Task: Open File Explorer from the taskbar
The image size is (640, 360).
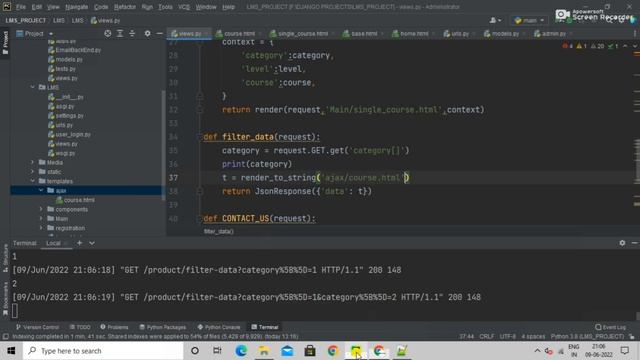Action: pyautogui.click(x=264, y=351)
